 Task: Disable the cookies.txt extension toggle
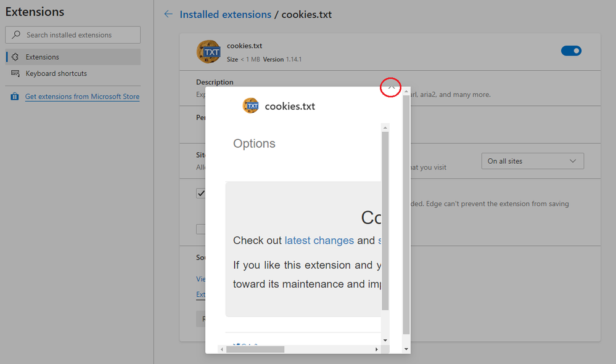[571, 51]
